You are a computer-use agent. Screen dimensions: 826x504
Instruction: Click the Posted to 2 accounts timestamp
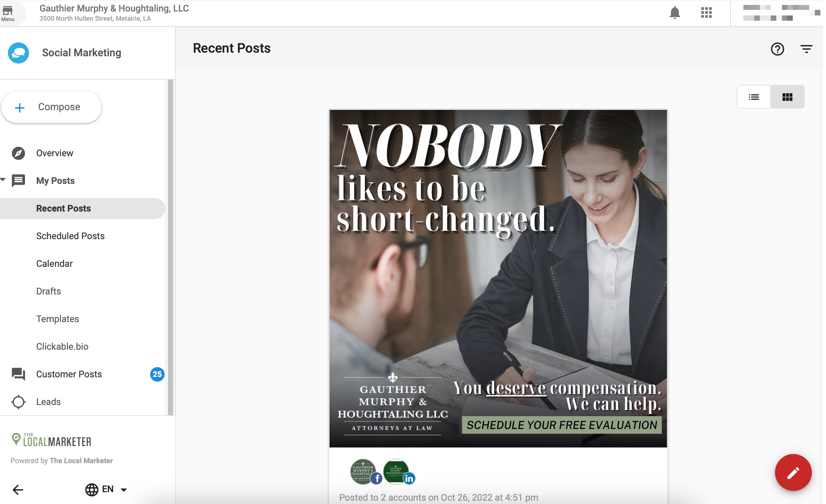tap(440, 499)
